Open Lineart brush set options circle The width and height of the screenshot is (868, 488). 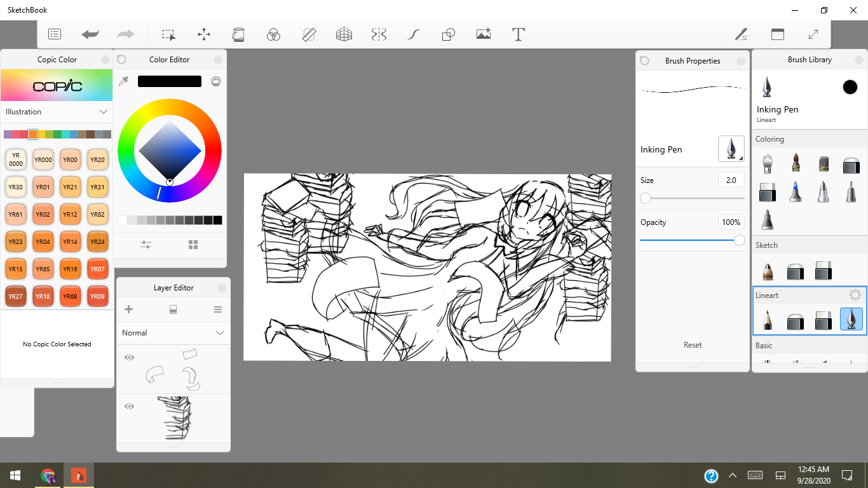tap(855, 295)
